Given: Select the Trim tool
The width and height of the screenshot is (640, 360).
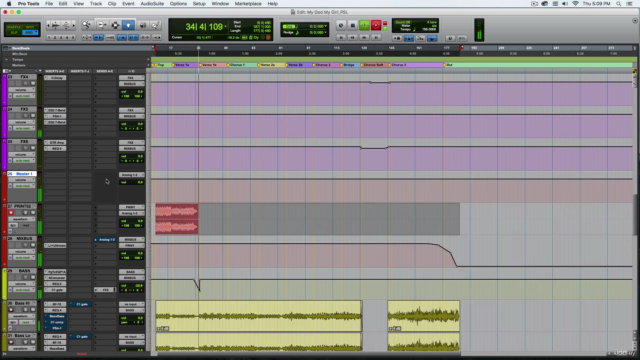Looking at the screenshot, I should click(102, 25).
